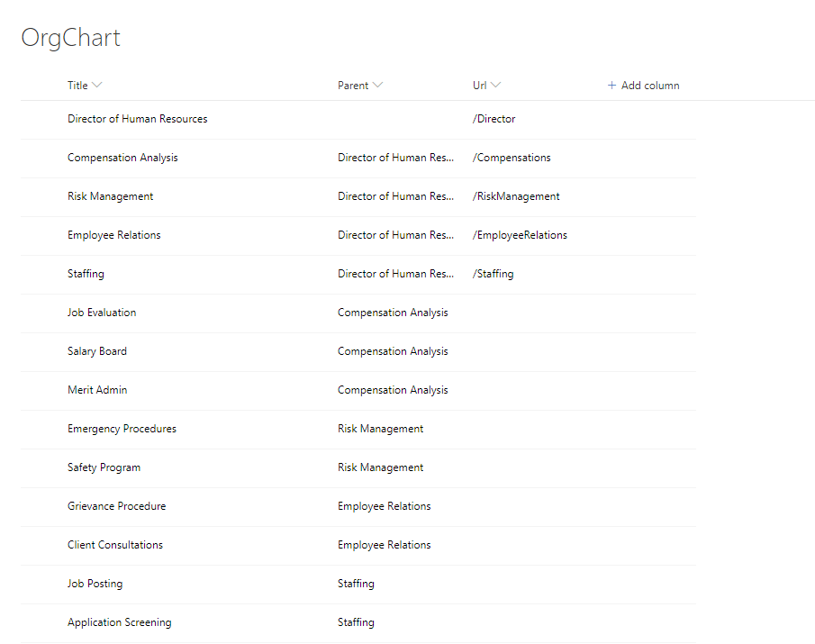The height and width of the screenshot is (644, 815).
Task: Open the Title column sort dropdown
Action: (x=97, y=86)
